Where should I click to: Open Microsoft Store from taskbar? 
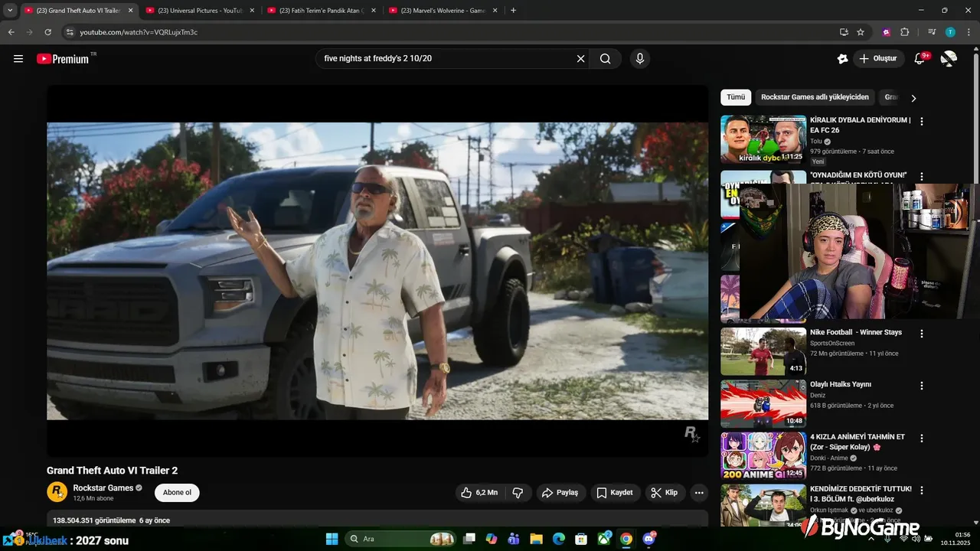pos(581,539)
